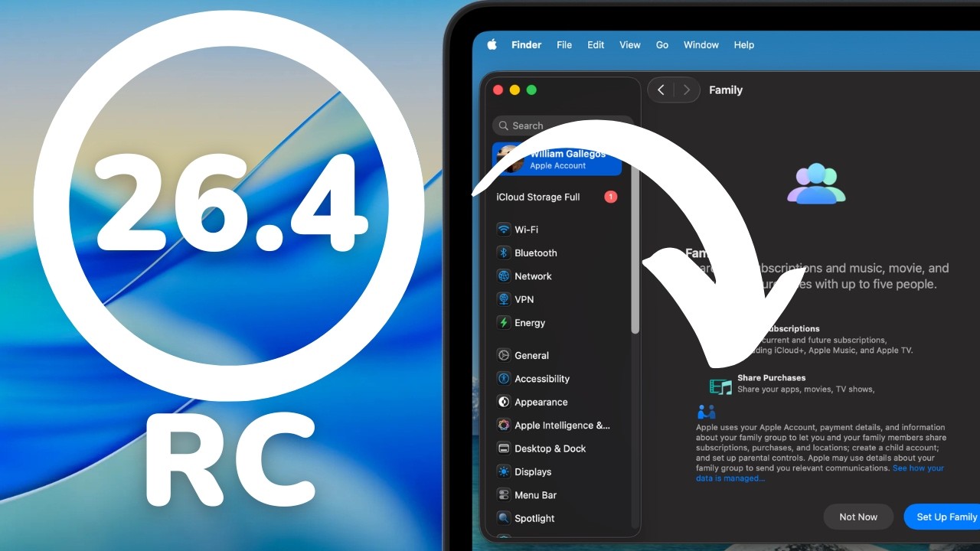Screen dimensions: 980x551
Task: Click the Share Purchases media icon
Action: [720, 386]
